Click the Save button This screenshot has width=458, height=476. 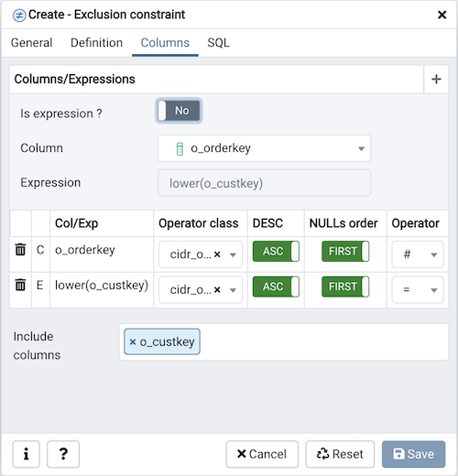tap(413, 454)
